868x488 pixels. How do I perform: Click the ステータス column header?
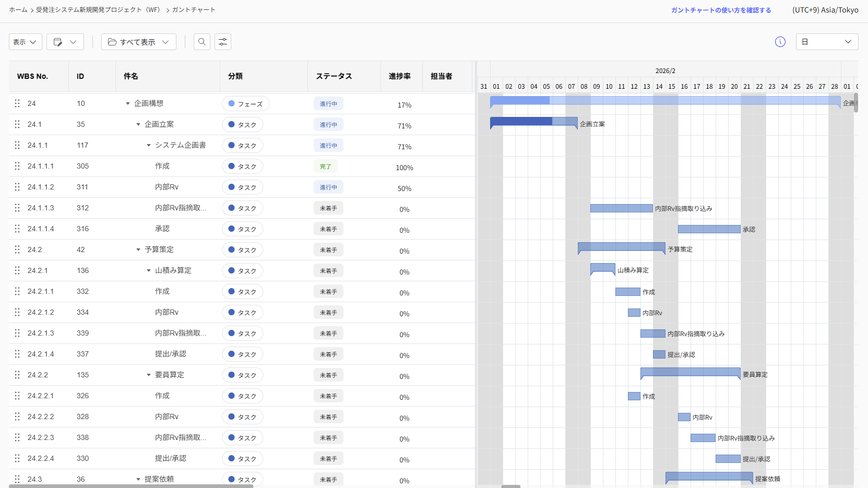334,76
